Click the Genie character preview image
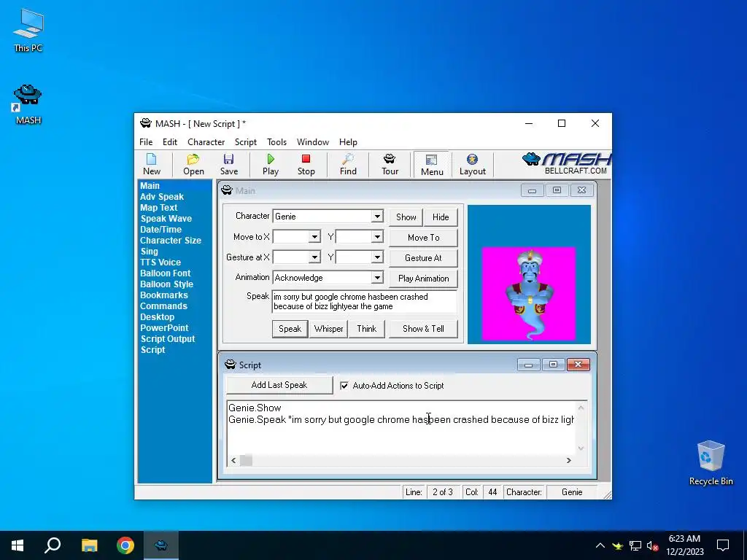Viewport: 747px width, 560px height. (x=529, y=293)
